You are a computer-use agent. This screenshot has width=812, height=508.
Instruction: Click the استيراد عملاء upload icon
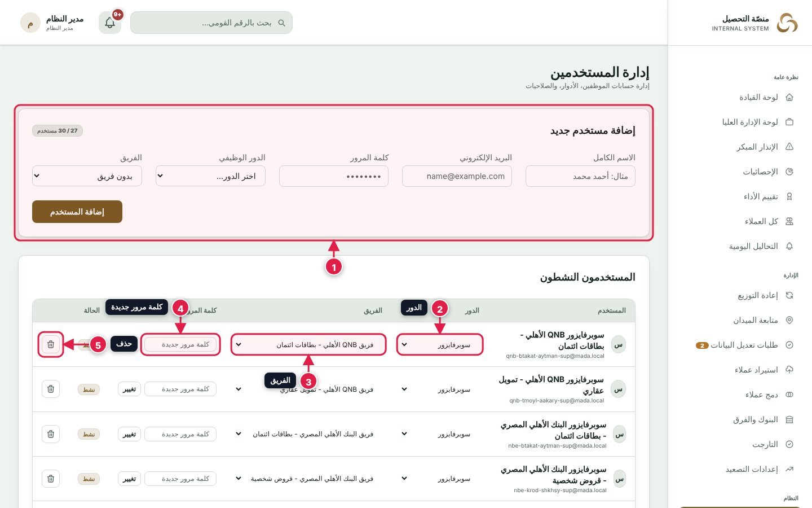789,370
